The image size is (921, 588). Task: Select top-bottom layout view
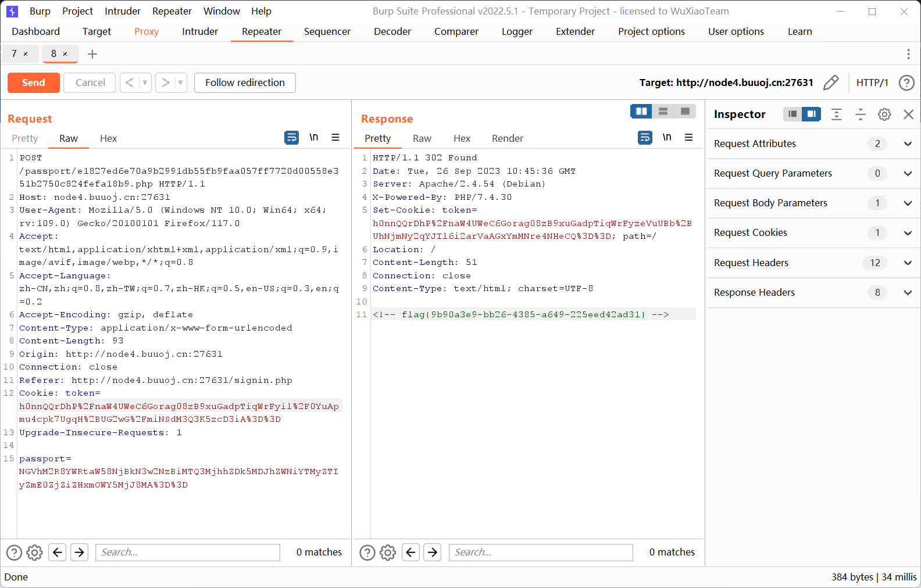663,111
